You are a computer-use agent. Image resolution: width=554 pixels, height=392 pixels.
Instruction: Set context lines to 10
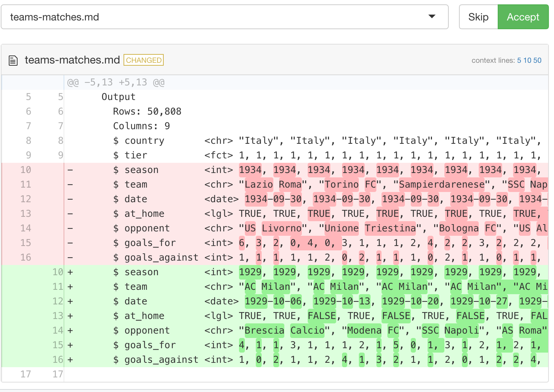click(x=527, y=60)
